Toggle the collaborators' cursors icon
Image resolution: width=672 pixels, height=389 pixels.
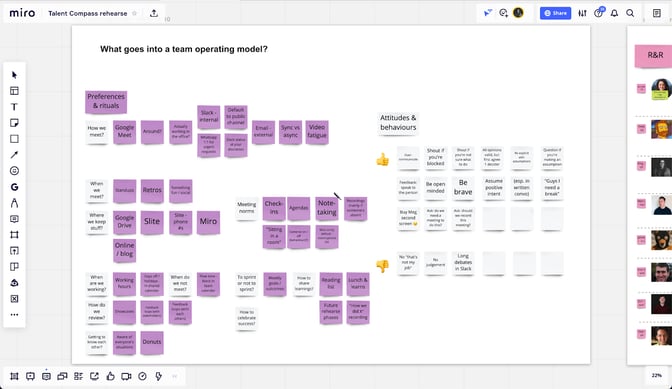point(488,13)
